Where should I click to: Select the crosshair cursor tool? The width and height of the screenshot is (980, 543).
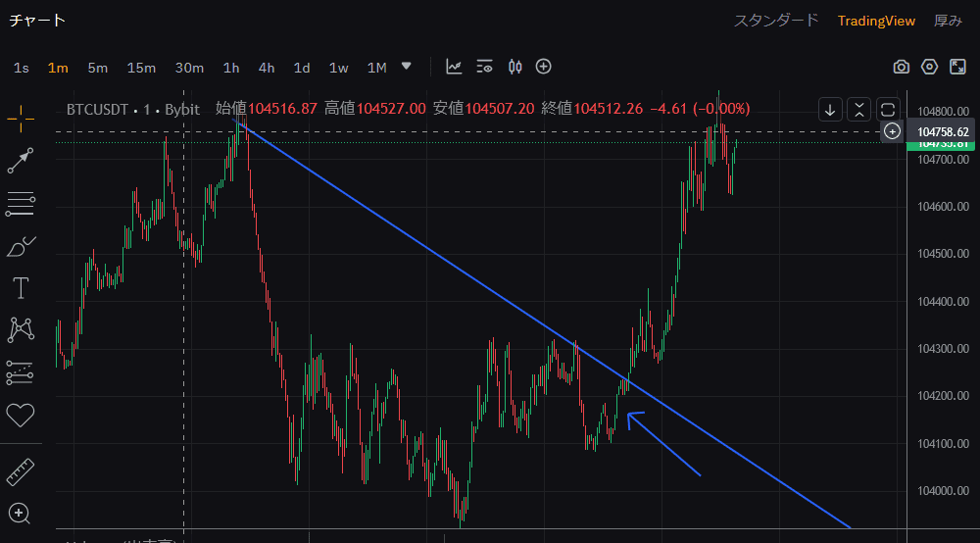[21, 118]
